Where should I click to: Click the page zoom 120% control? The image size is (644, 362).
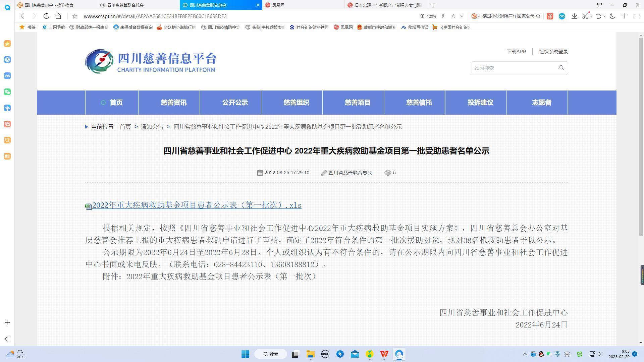point(428,16)
